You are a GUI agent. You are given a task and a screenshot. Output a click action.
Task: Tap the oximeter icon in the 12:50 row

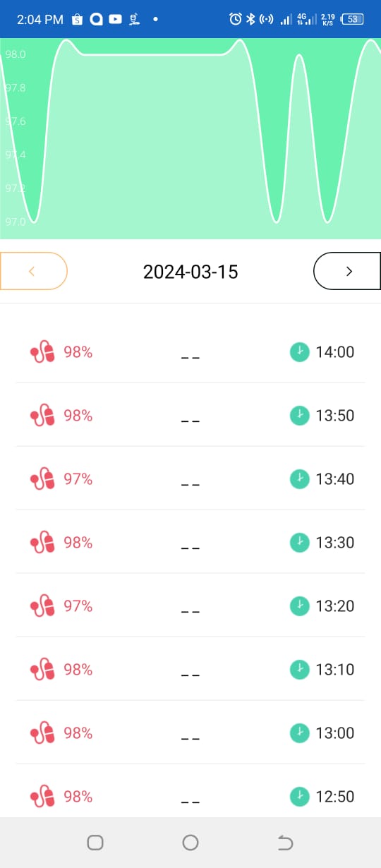pos(42,797)
